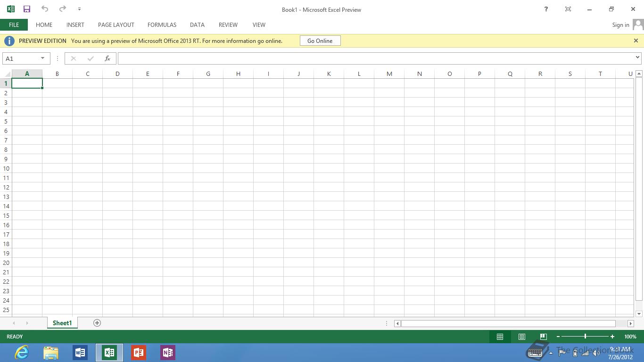
Task: Open the clock showing 7/26/2012
Action: point(620,353)
